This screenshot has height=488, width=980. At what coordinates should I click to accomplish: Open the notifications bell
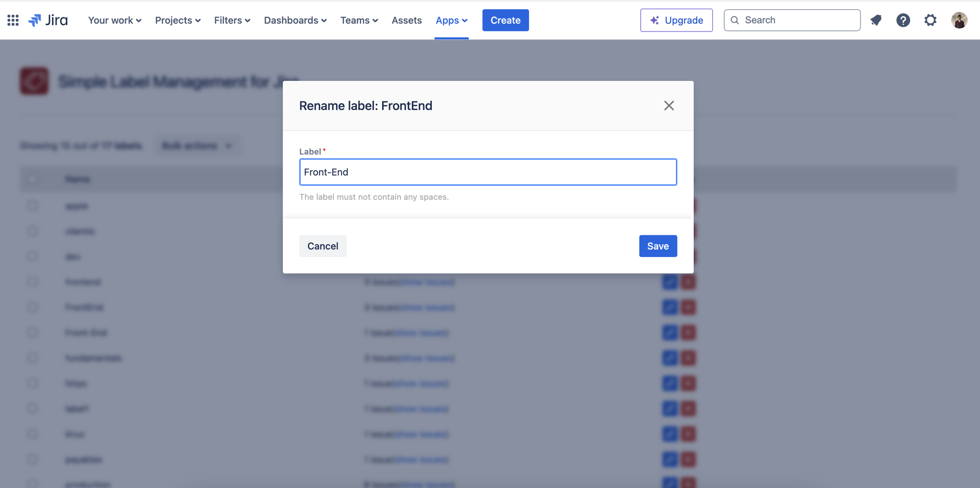pyautogui.click(x=876, y=20)
